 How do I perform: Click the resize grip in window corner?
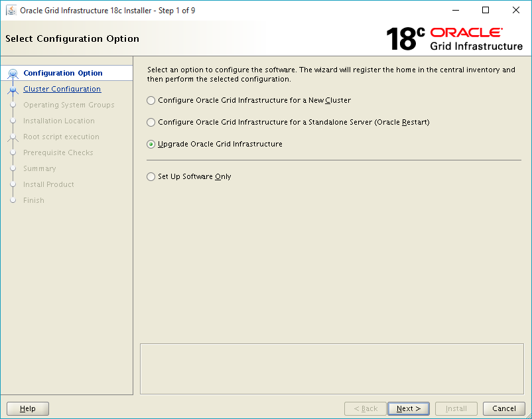point(529,416)
